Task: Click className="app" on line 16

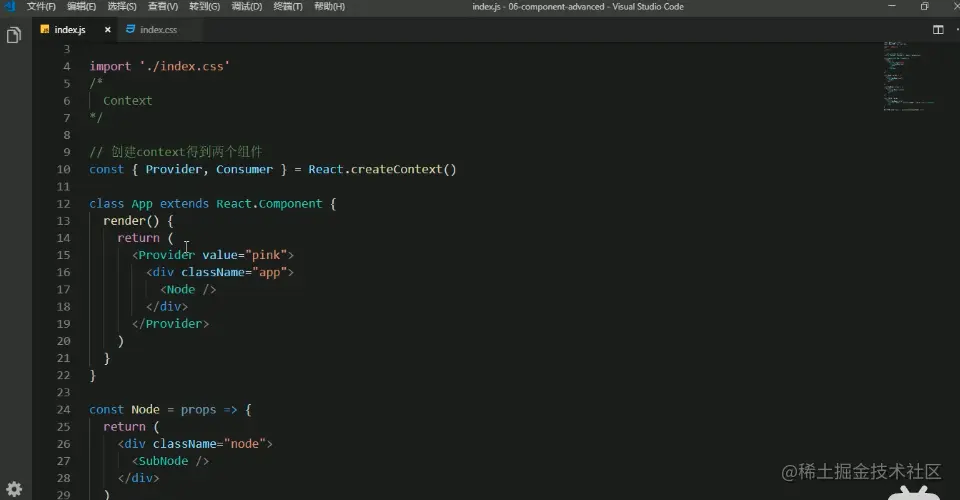Action: coord(234,272)
